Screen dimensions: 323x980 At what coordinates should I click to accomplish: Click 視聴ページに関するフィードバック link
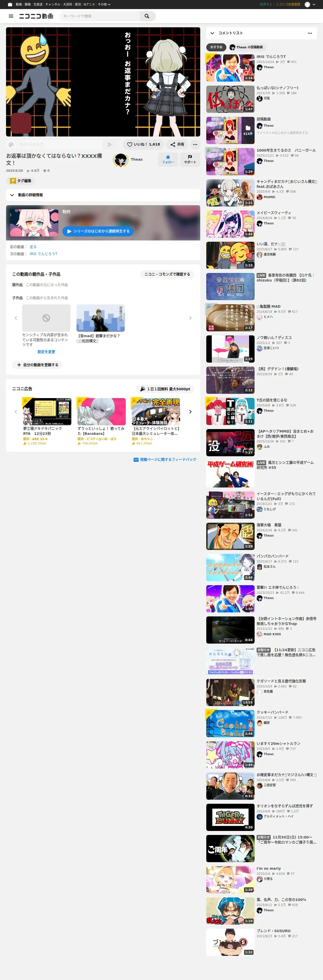165,460
